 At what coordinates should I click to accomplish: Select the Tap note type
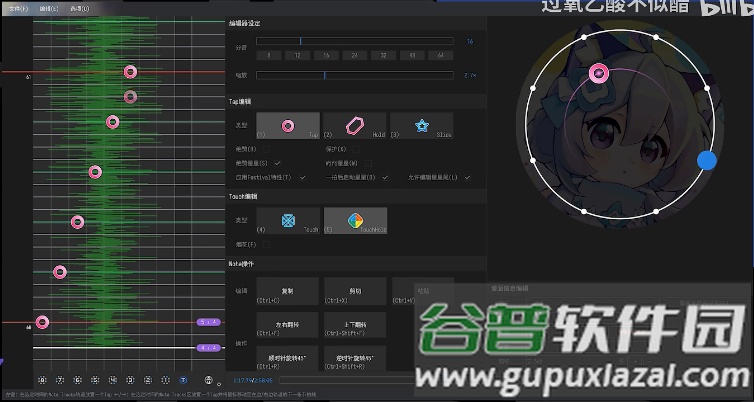(x=288, y=125)
